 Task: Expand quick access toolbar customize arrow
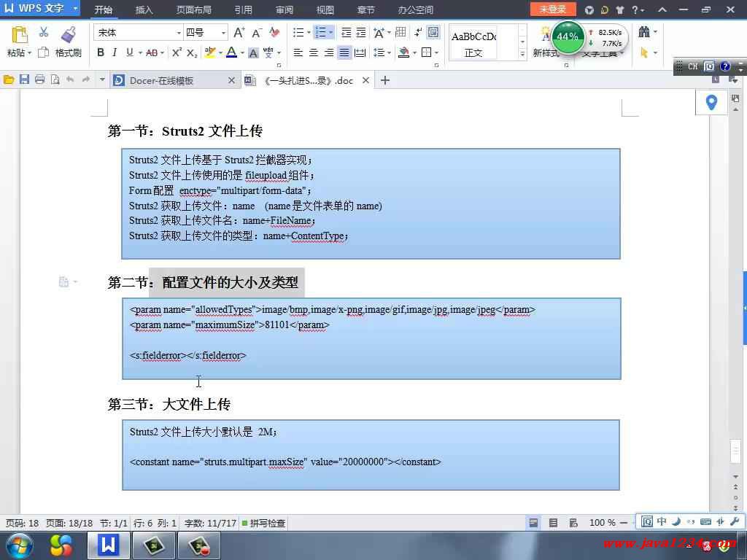(102, 79)
